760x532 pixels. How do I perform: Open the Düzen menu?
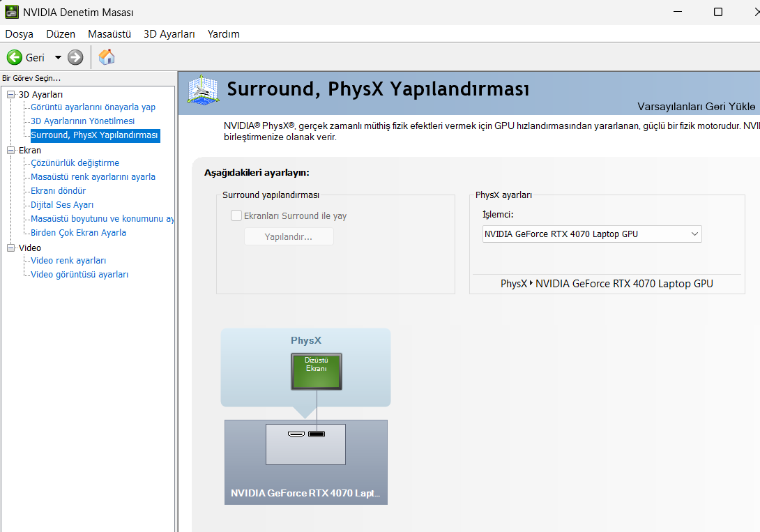[x=61, y=34]
